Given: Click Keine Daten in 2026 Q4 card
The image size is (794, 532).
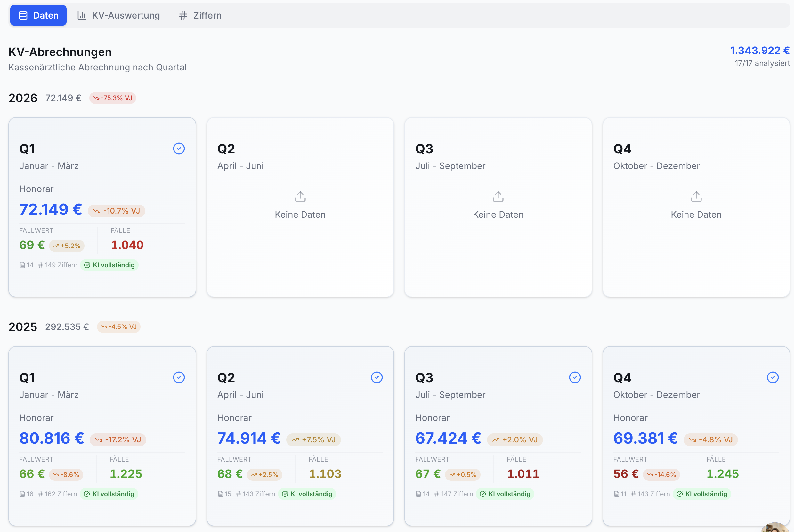Looking at the screenshot, I should [696, 214].
